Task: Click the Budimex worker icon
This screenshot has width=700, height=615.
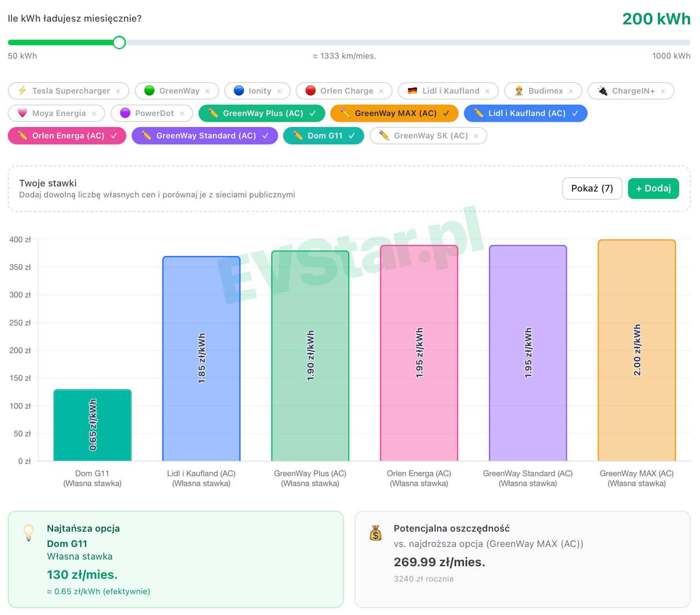Action: click(519, 91)
